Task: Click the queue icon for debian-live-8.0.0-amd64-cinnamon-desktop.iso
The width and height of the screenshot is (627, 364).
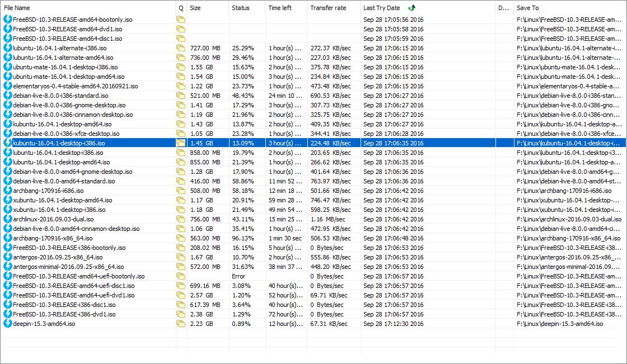Action: [181, 229]
